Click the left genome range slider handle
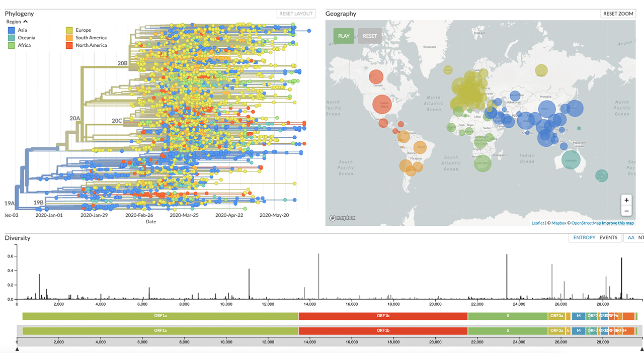The image size is (644, 362). [x=17, y=349]
